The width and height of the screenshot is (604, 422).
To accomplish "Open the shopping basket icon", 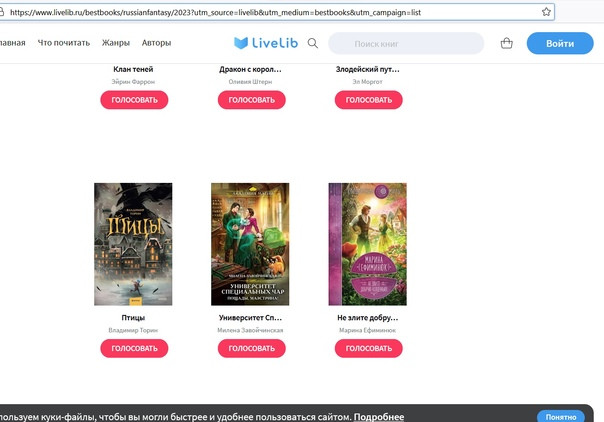I will (x=507, y=43).
